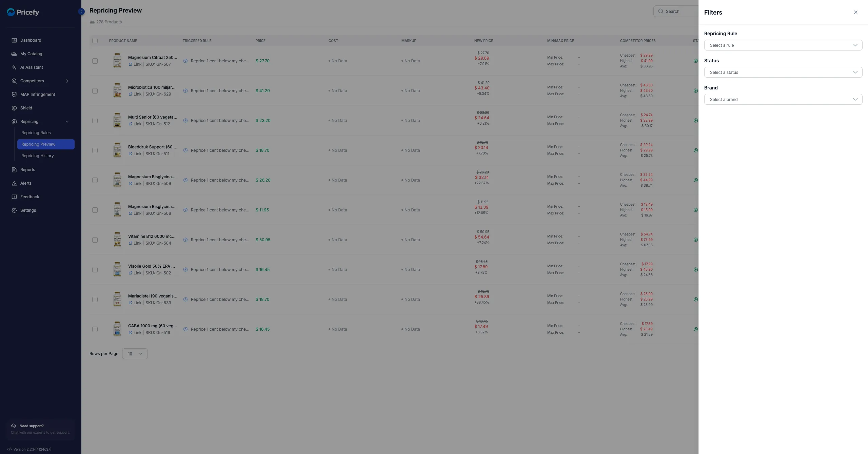Open Rows per Page dropdown

pos(135,354)
